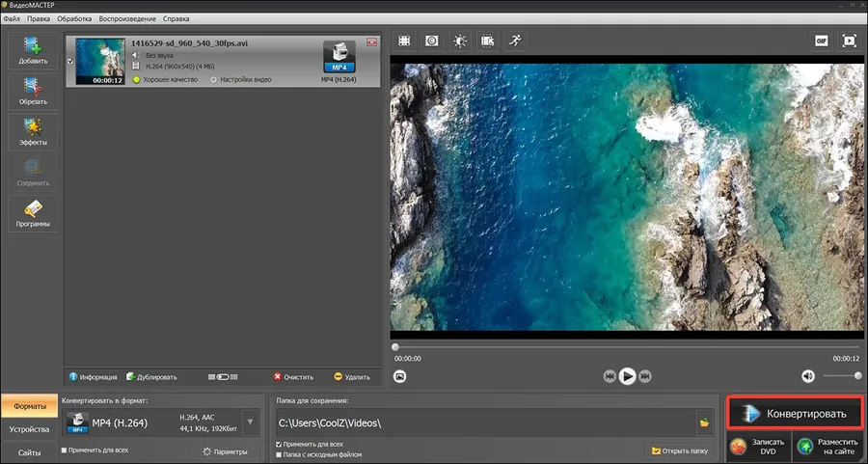Screen dimensions: 868x464
Task: Open the Обрезать trim tool
Action: point(33,92)
